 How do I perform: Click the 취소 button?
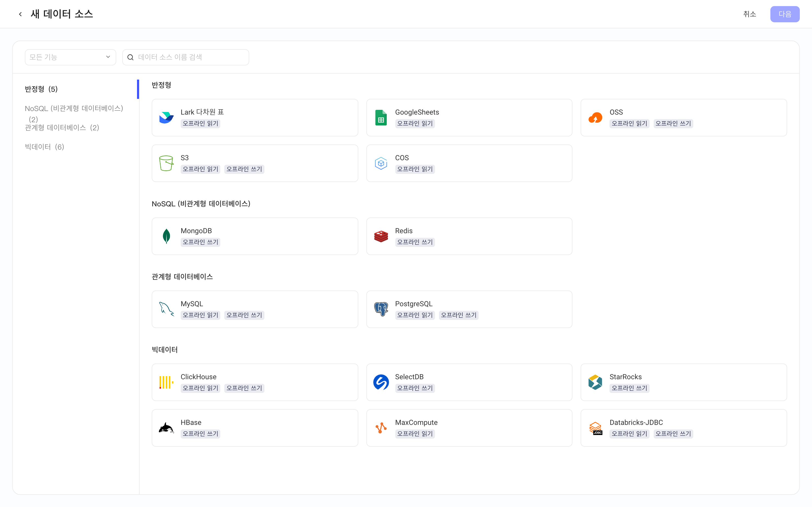pyautogui.click(x=750, y=14)
